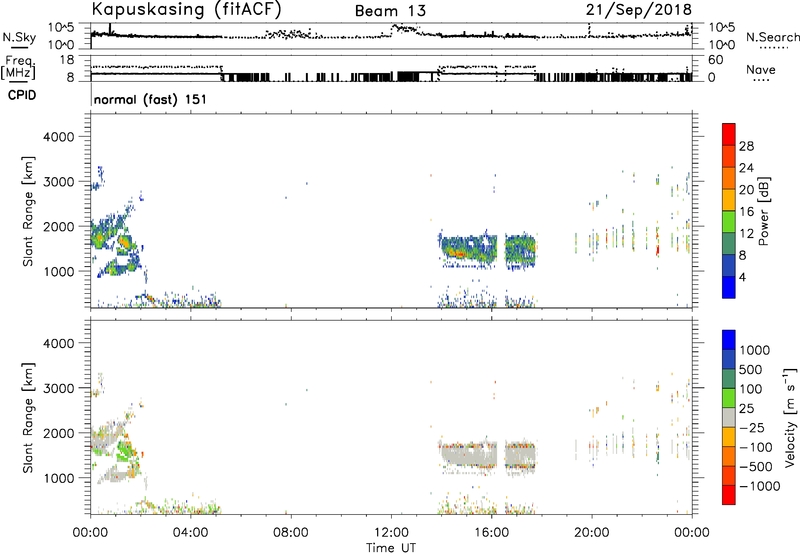Click the "Slant Range [km]" label of velocity panel

click(x=28, y=418)
